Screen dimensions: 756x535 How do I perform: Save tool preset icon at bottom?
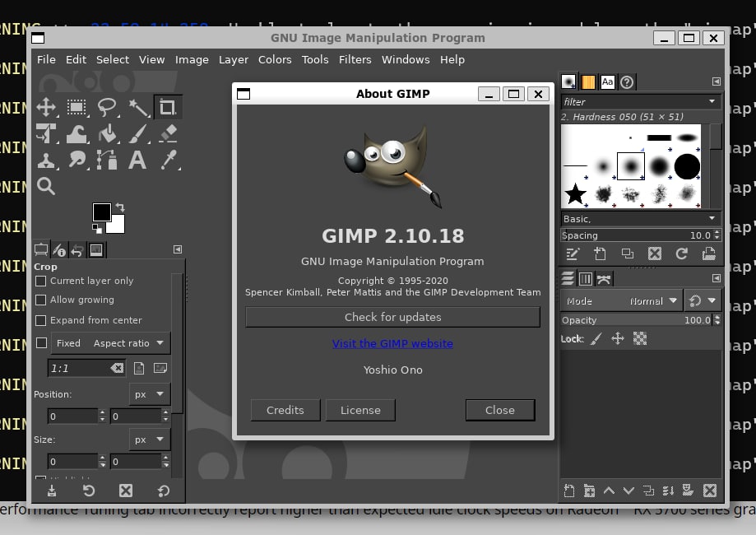coord(52,491)
